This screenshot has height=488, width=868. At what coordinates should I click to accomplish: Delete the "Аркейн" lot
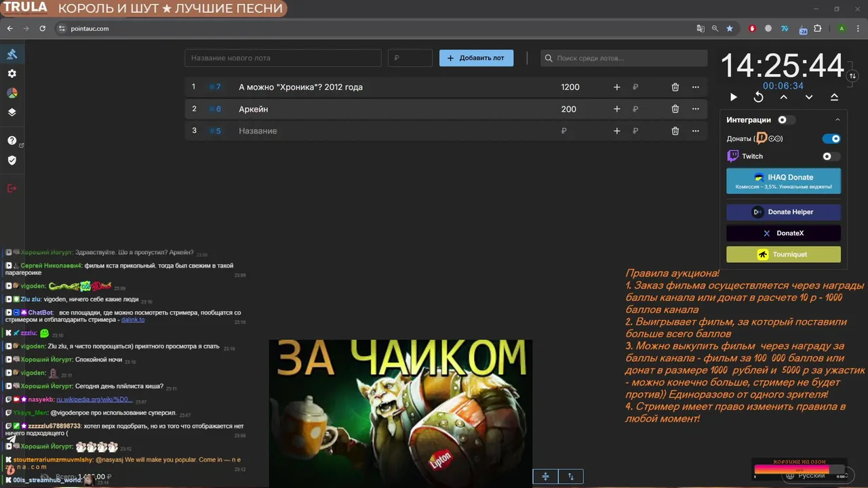click(x=675, y=109)
